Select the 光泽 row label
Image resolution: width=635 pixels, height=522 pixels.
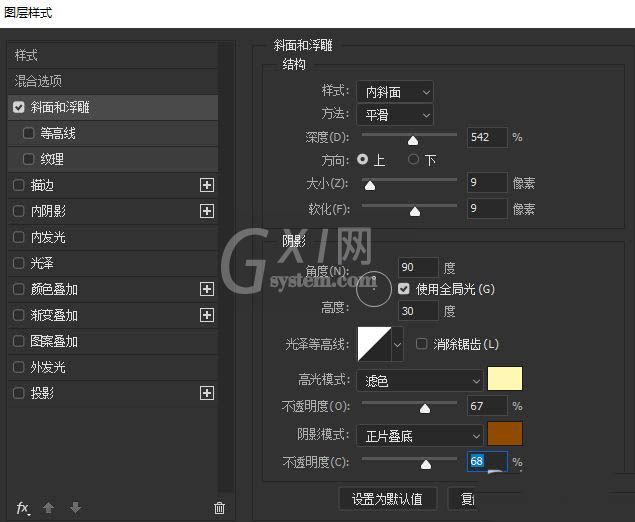[x=42, y=263]
